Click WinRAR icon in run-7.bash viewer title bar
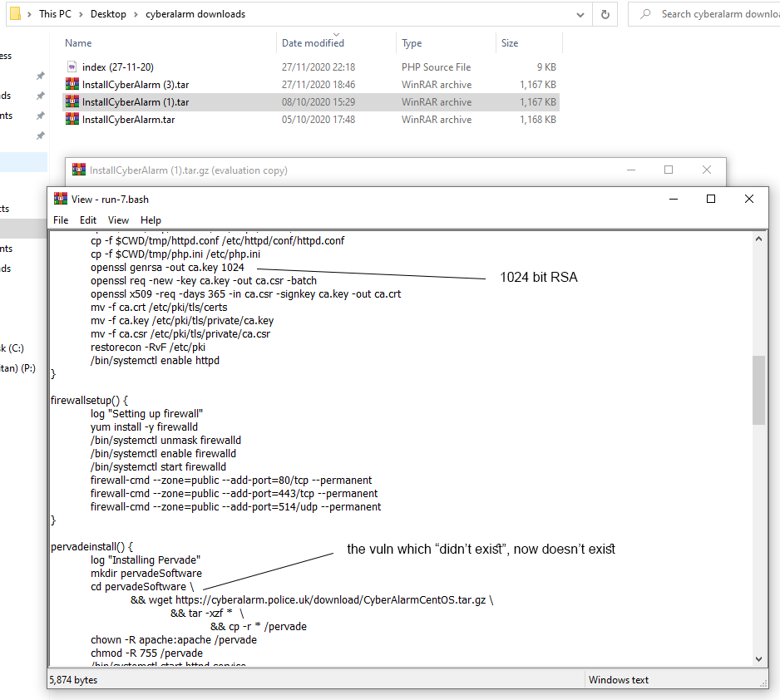This screenshot has width=780, height=700. coord(61,199)
